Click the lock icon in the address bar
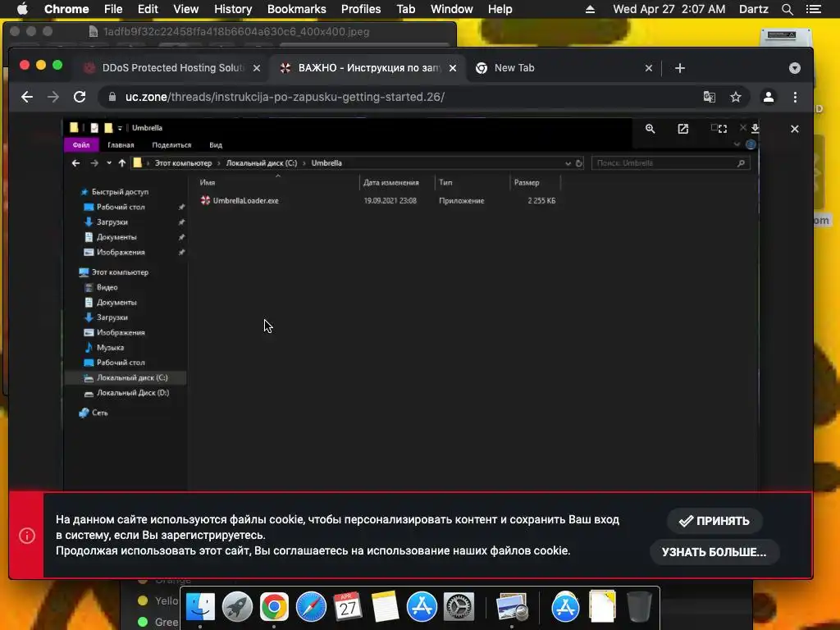Image resolution: width=840 pixels, height=630 pixels. coord(112,97)
